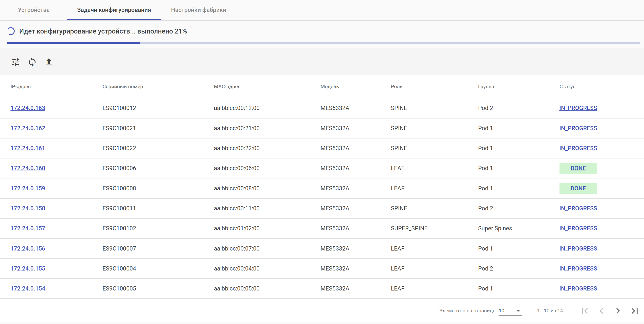
Task: Jump to the last page of results
Action: [635, 311]
